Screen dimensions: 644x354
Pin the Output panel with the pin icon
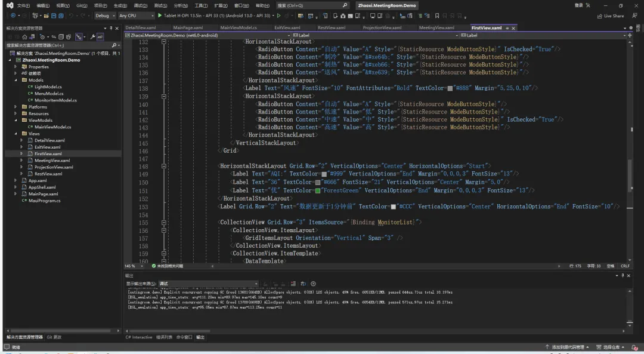(623, 275)
